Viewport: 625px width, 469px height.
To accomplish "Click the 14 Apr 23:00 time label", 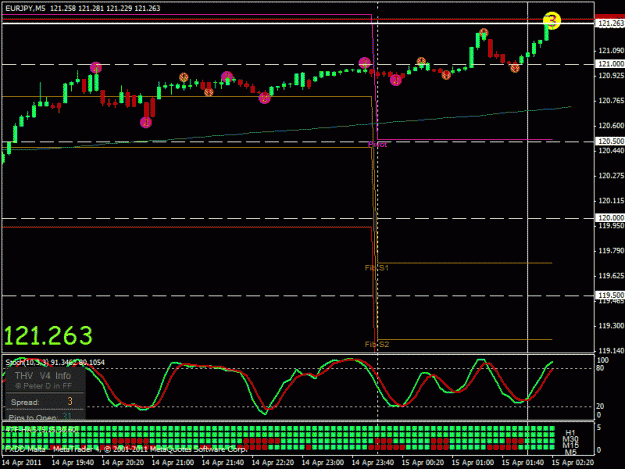I will [x=323, y=463].
